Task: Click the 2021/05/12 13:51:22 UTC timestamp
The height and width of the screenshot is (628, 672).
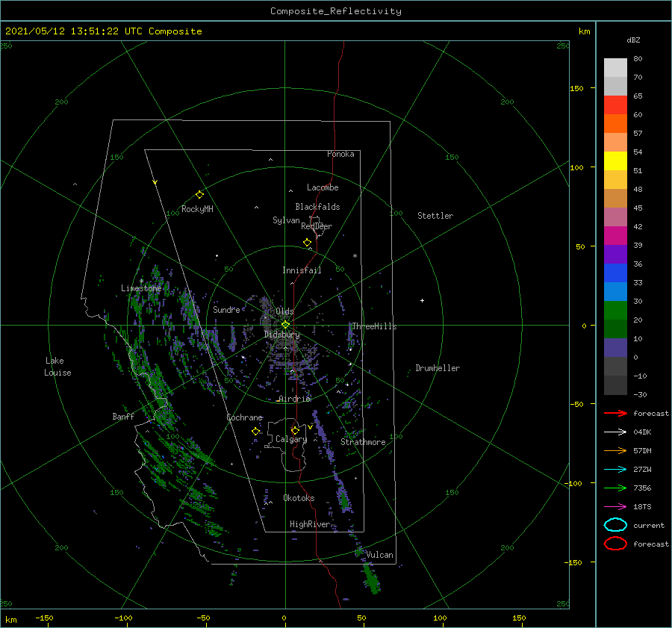Action: click(x=103, y=31)
